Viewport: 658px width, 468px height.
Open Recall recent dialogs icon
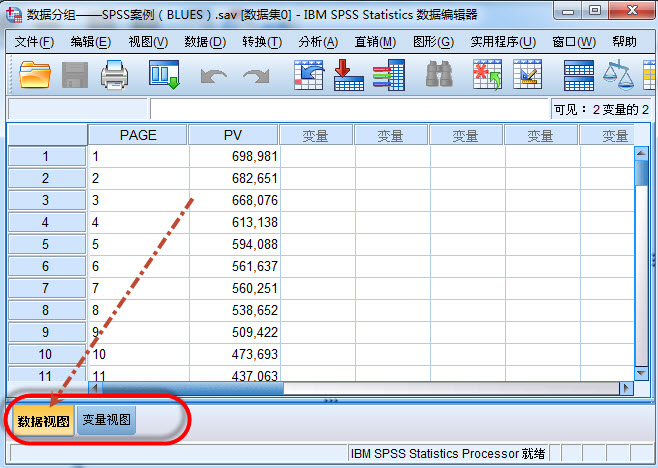click(164, 75)
